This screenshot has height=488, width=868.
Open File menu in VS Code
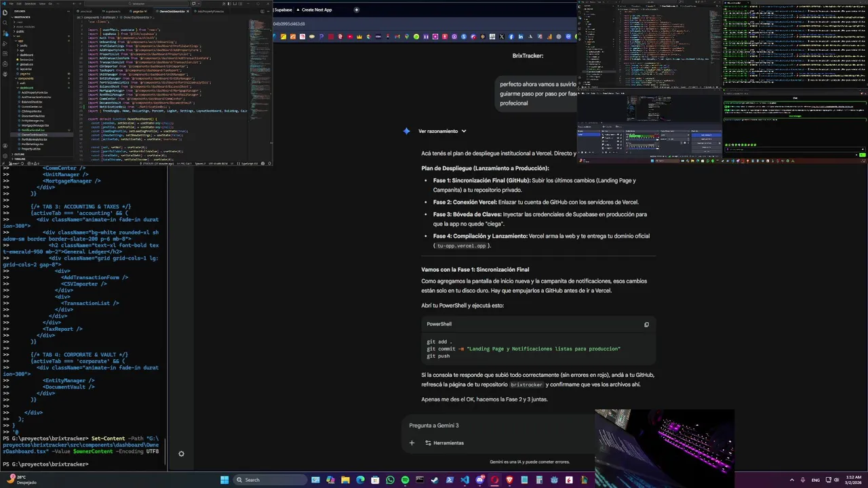click(12, 3)
